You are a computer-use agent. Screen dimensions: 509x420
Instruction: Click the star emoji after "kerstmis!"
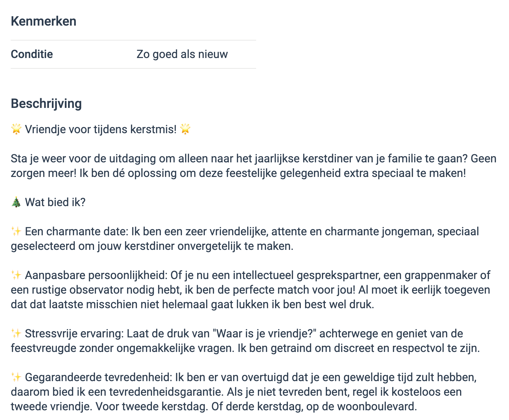click(185, 129)
